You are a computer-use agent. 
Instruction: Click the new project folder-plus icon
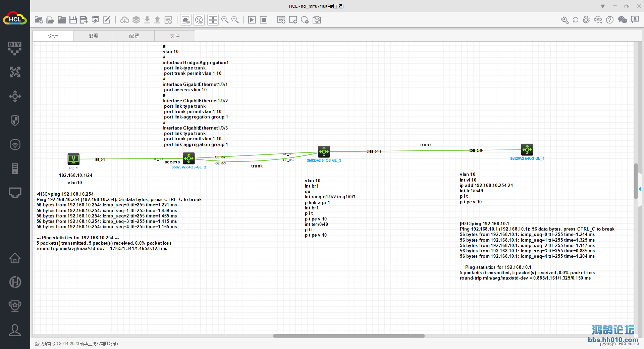(39, 20)
